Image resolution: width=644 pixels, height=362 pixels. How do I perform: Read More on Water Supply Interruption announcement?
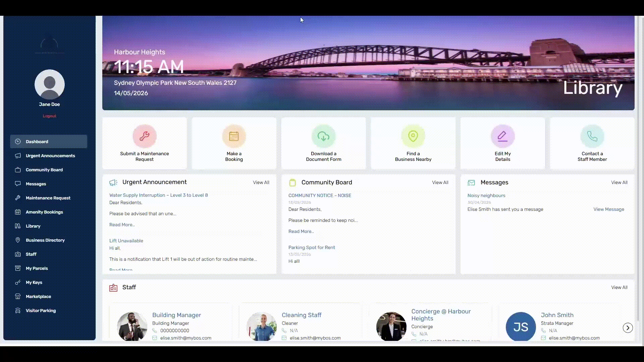(x=122, y=225)
